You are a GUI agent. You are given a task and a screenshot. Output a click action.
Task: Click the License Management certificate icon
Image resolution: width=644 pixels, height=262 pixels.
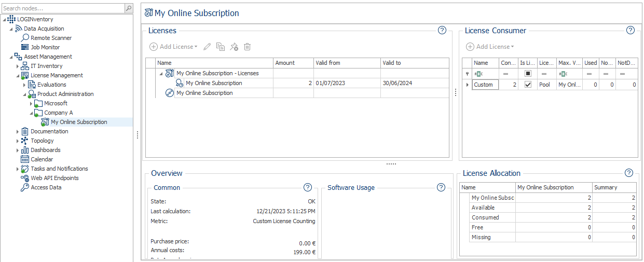click(25, 75)
